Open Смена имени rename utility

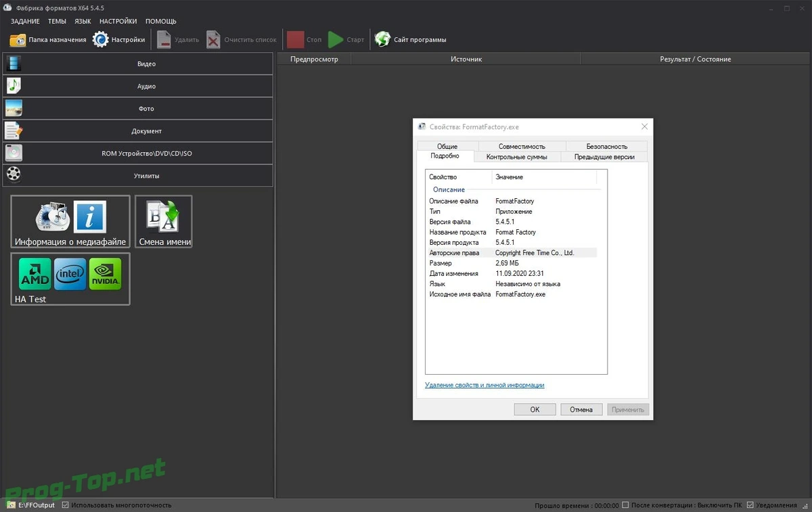click(164, 222)
